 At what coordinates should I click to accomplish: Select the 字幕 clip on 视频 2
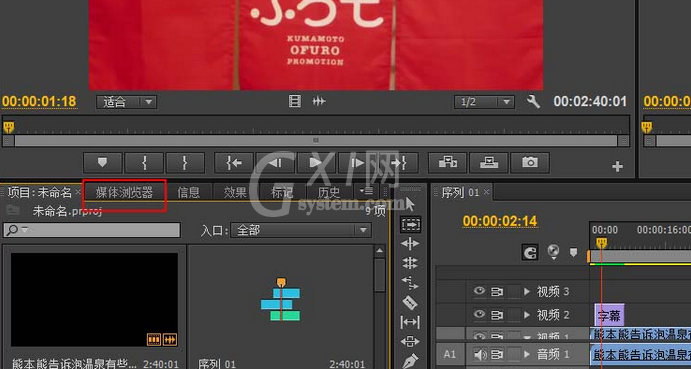point(609,315)
